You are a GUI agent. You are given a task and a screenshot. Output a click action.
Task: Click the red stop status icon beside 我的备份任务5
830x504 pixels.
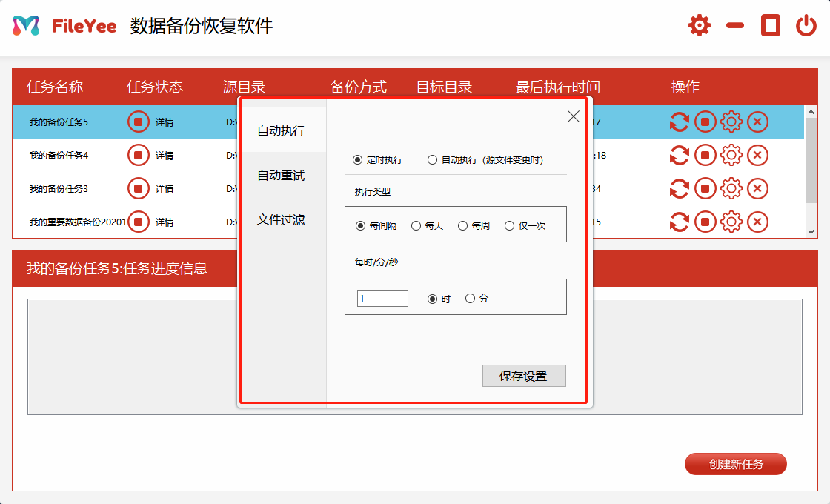click(138, 122)
